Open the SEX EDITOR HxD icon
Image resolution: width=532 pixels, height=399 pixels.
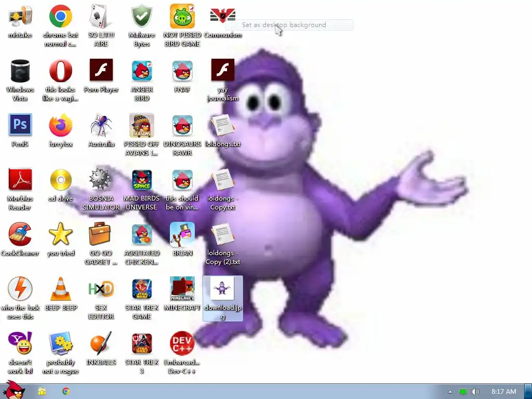tap(101, 289)
